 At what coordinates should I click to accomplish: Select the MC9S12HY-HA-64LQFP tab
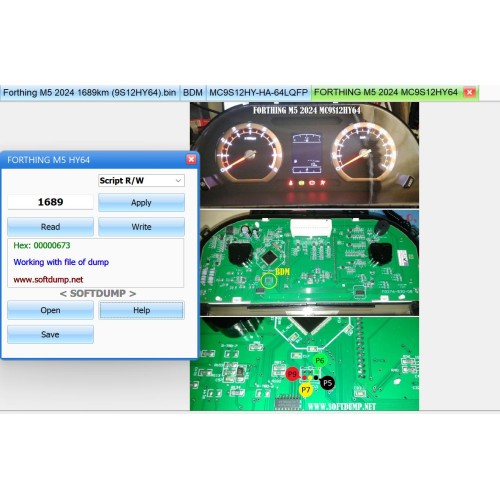258,93
